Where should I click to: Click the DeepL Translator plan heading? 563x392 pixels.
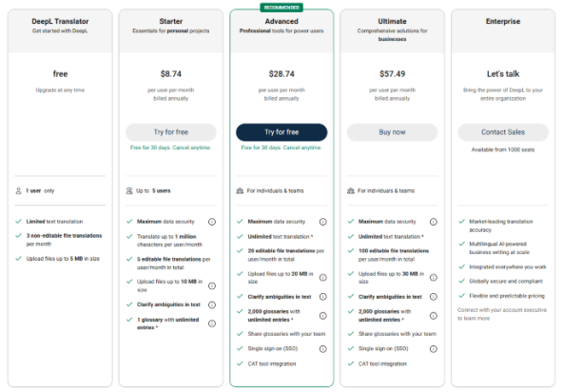pyautogui.click(x=60, y=21)
